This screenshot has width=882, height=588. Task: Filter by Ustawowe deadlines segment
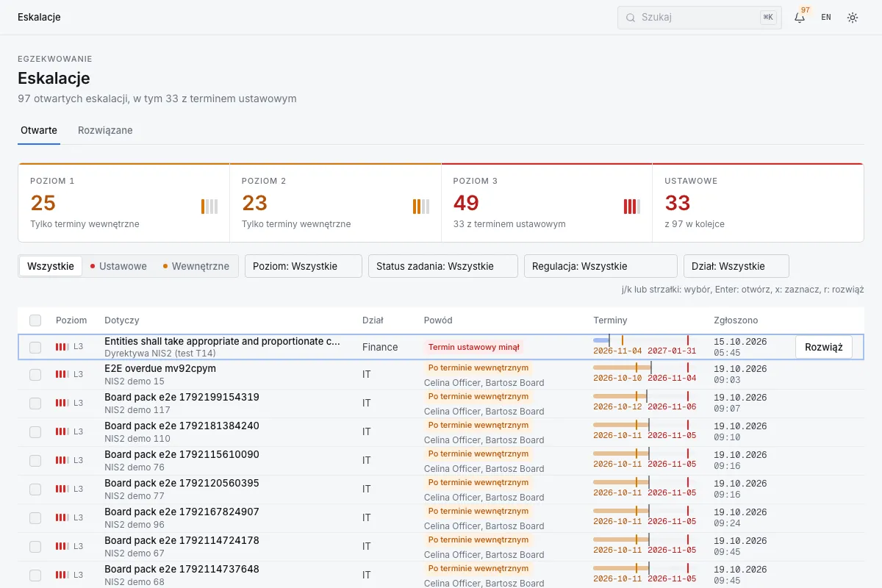pos(118,266)
